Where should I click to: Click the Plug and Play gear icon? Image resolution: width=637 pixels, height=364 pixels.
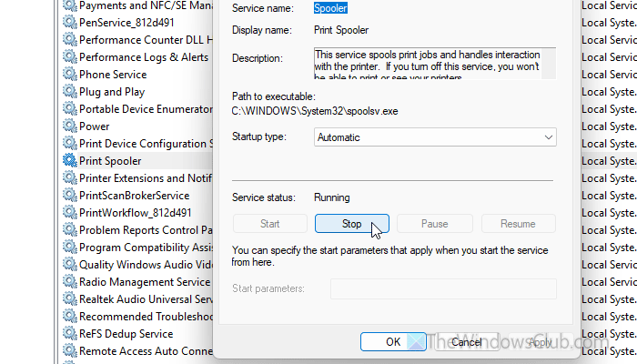(x=70, y=91)
